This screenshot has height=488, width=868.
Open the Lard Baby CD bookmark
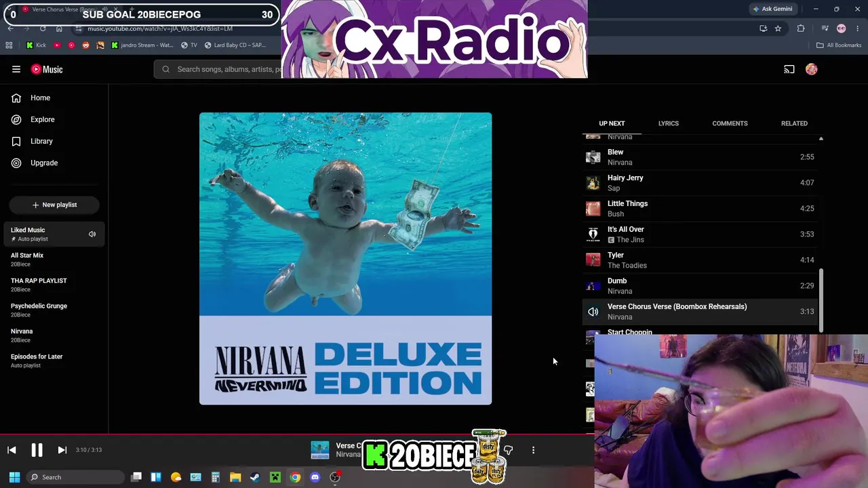click(x=235, y=45)
